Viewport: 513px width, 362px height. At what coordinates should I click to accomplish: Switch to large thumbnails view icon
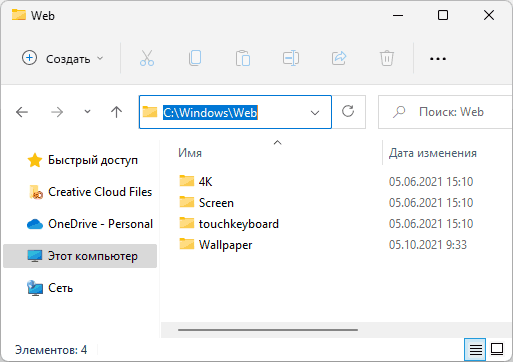(497, 349)
